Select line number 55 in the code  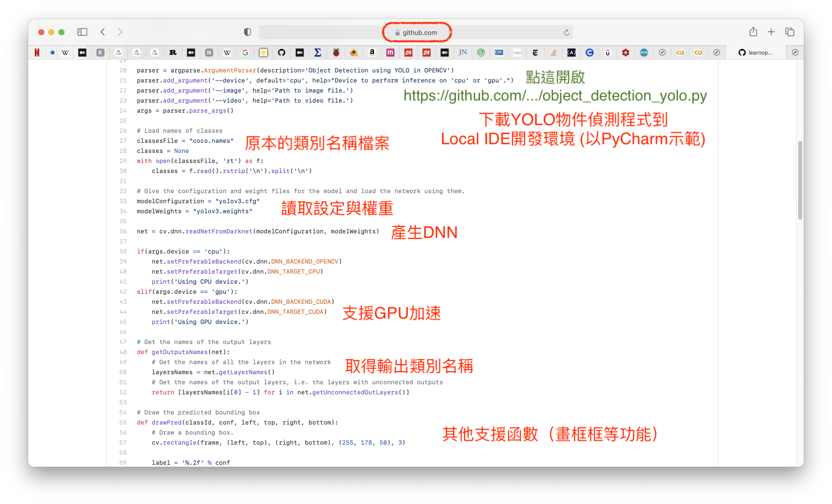point(123,423)
